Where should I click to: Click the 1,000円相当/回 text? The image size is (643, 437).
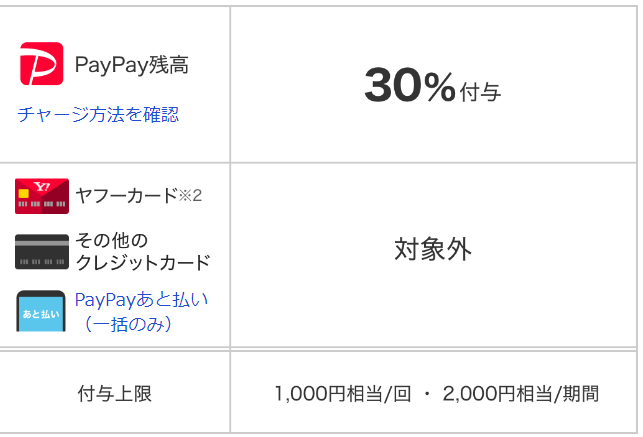pyautogui.click(x=342, y=394)
